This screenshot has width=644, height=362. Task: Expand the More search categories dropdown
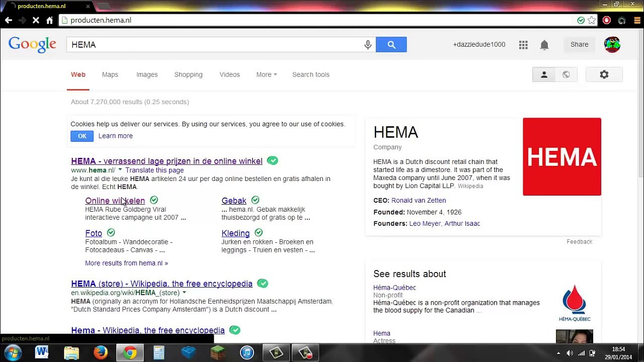pyautogui.click(x=266, y=74)
